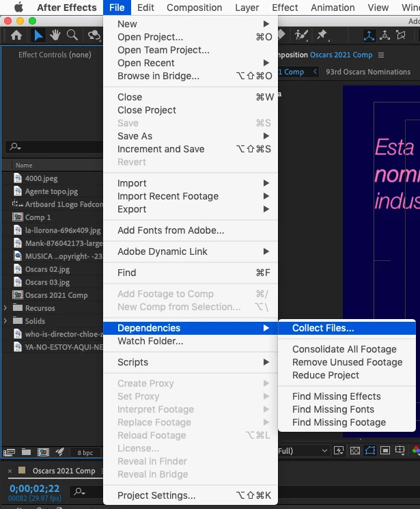Image resolution: width=420 pixels, height=509 pixels.
Task: Expand the Solids folder
Action: (5, 320)
